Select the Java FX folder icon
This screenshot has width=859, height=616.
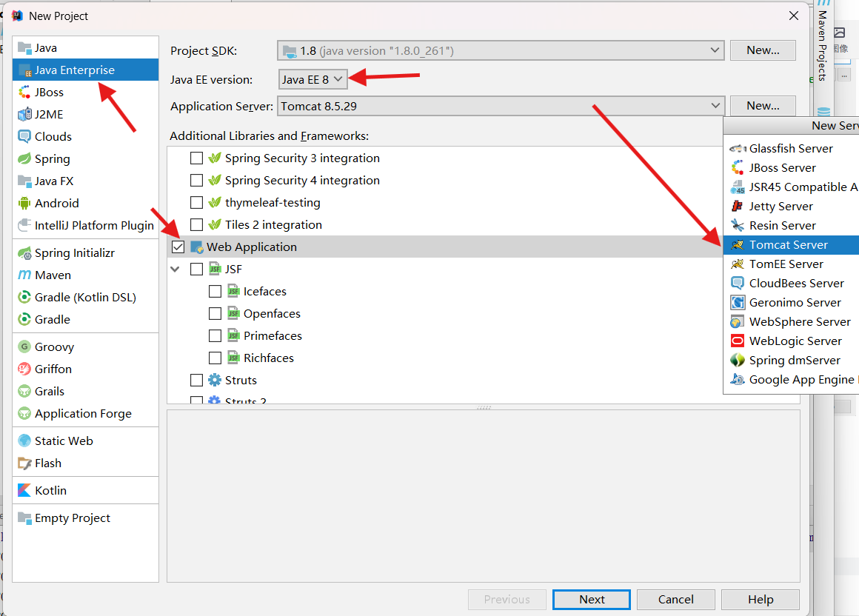(24, 181)
